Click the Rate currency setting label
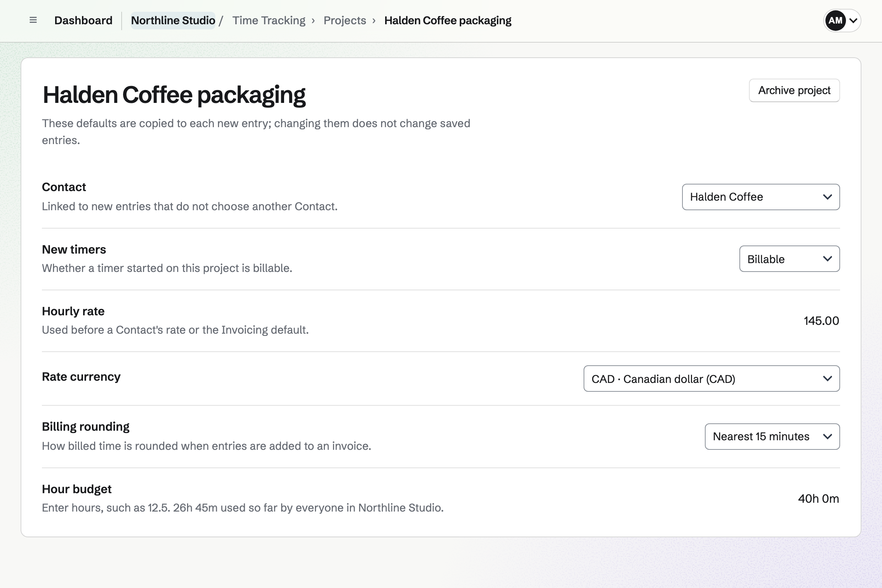The image size is (882, 588). pos(81,376)
